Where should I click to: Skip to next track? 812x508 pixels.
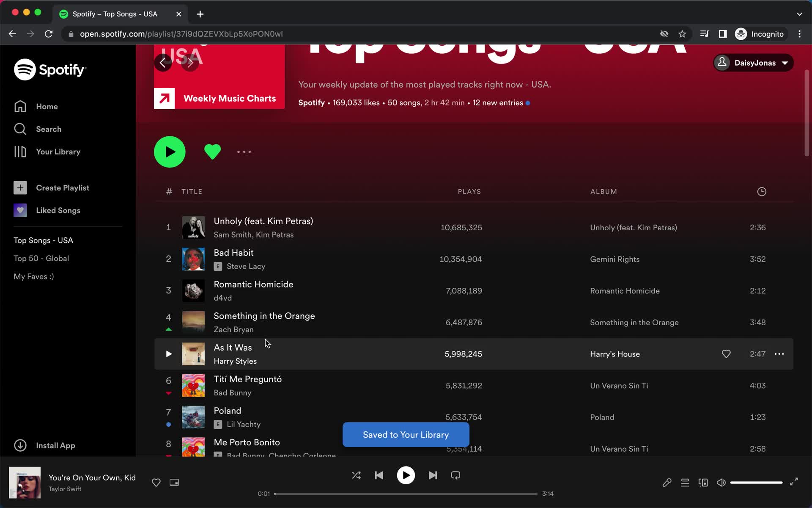pos(433,475)
